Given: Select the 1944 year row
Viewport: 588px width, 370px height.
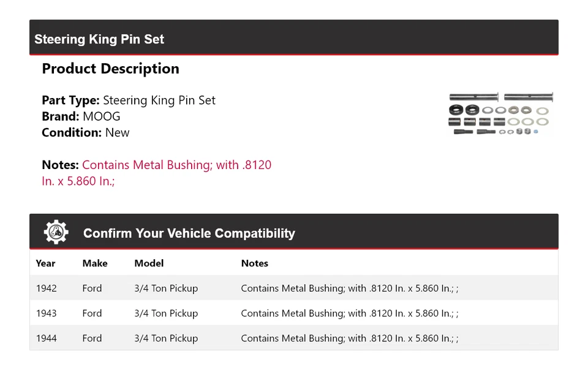Looking at the screenshot, I should (x=47, y=338).
